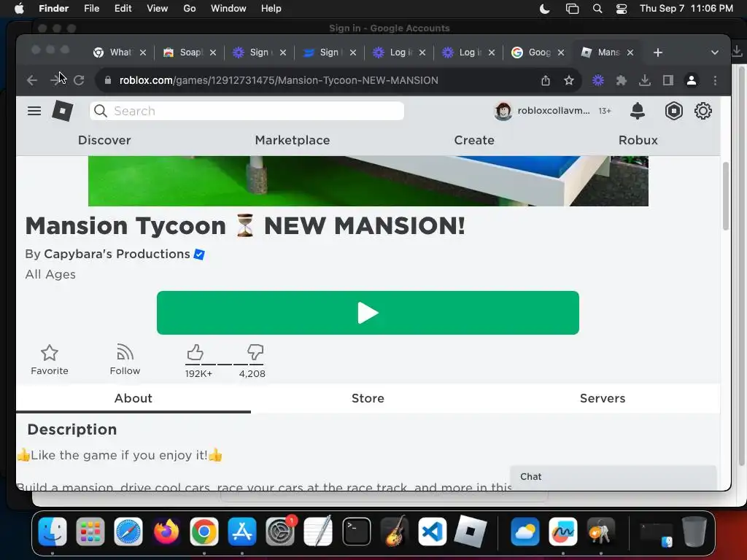The image size is (747, 560).
Task: Open Roblox app in the Dock
Action: tap(471, 532)
